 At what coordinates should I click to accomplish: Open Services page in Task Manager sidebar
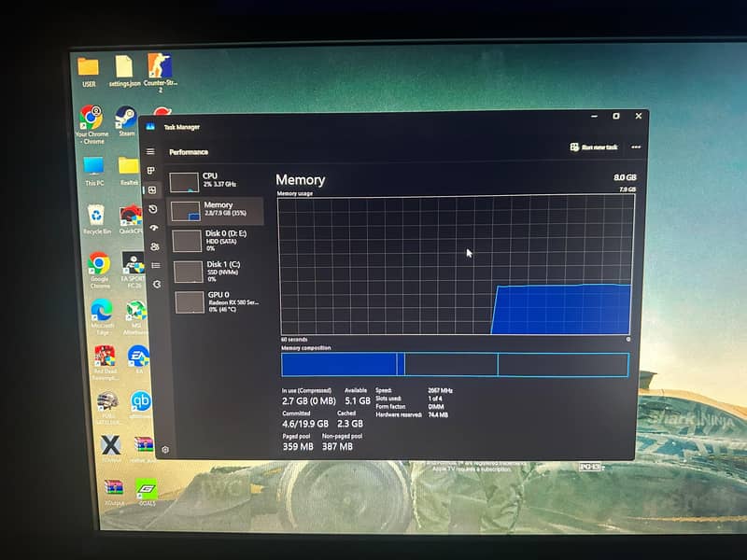coord(157,285)
